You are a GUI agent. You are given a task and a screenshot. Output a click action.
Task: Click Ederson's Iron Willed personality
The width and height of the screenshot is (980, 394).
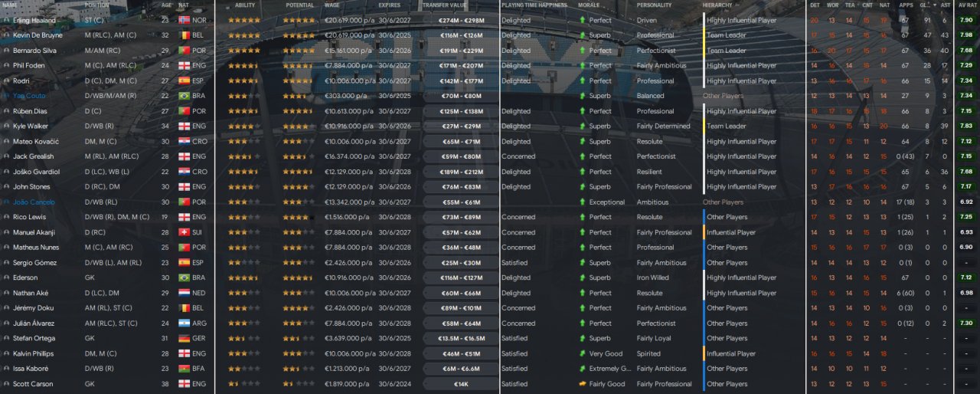653,277
